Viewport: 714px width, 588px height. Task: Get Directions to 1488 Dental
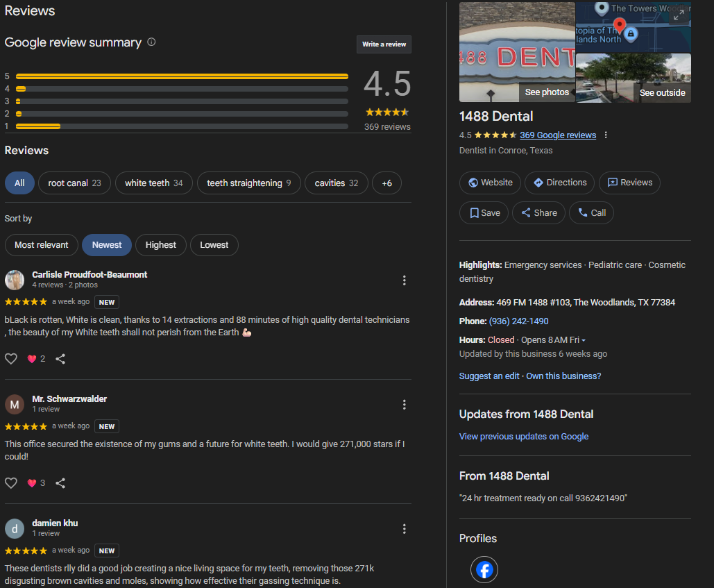pyautogui.click(x=560, y=183)
